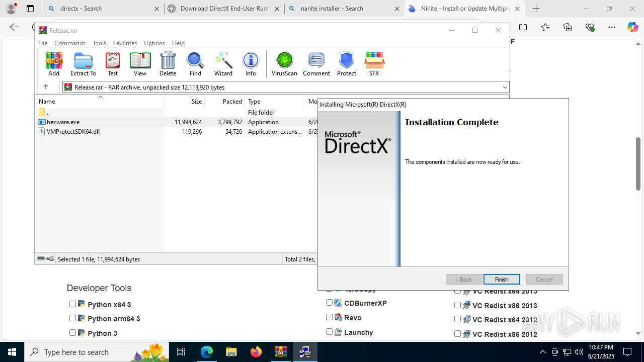Check VC Redist x86 2012 checkbox
This screenshot has height=362, width=644.
(457, 333)
